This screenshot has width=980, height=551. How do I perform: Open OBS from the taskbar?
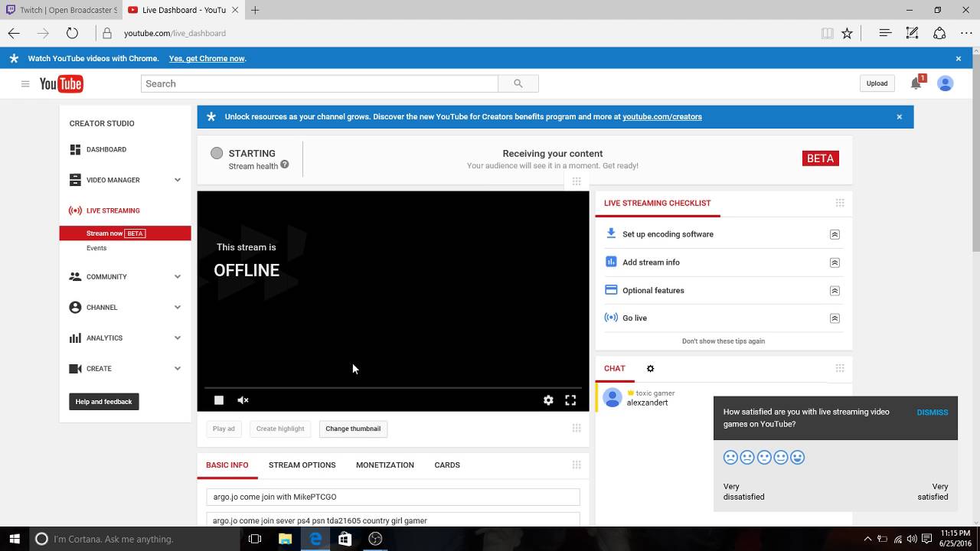click(375, 539)
